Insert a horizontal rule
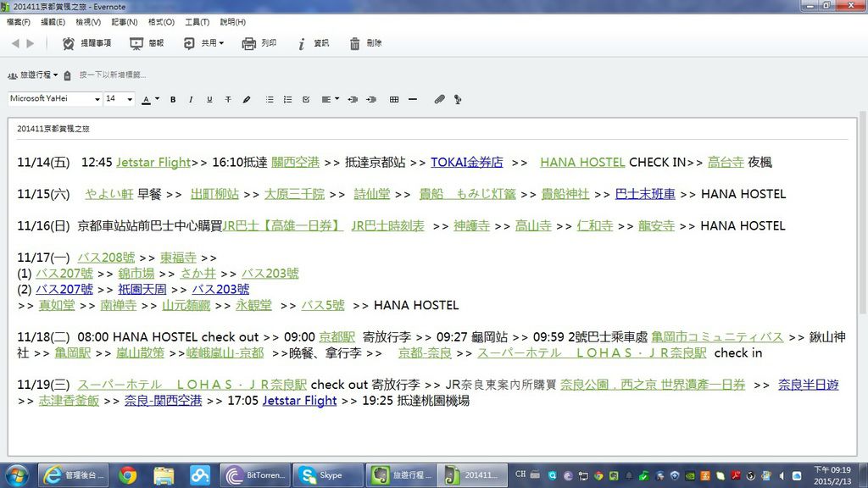The image size is (868, 488). pyautogui.click(x=412, y=99)
